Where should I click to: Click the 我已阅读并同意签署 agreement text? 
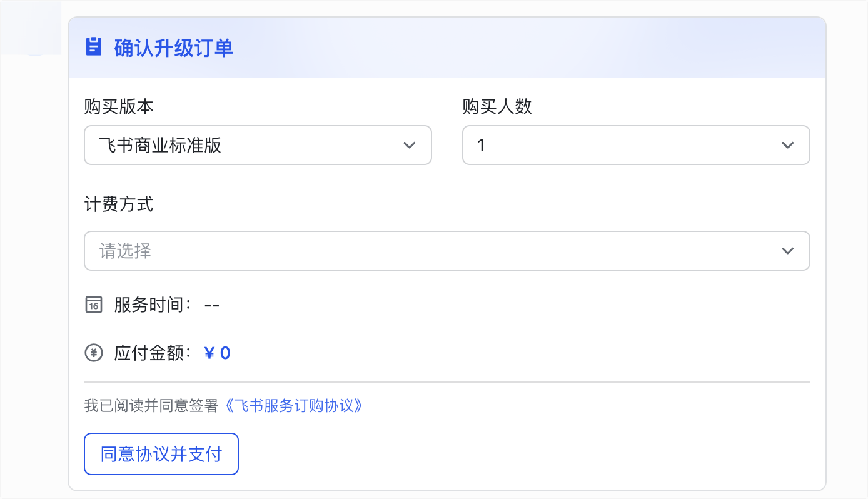[154, 406]
